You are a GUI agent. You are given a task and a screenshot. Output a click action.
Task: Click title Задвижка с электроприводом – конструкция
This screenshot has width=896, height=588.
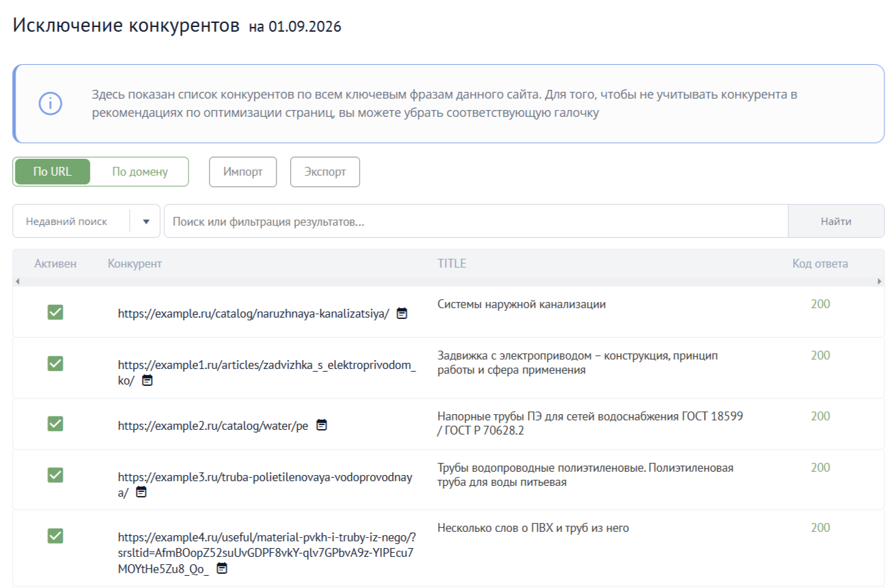tap(578, 363)
